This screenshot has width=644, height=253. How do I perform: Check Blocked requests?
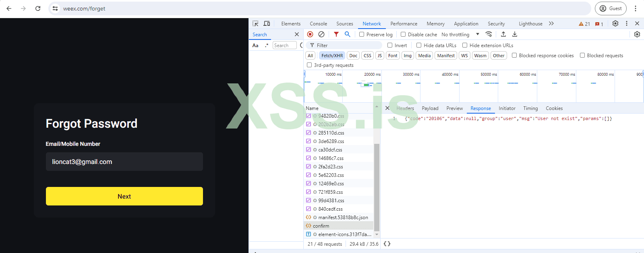click(582, 55)
